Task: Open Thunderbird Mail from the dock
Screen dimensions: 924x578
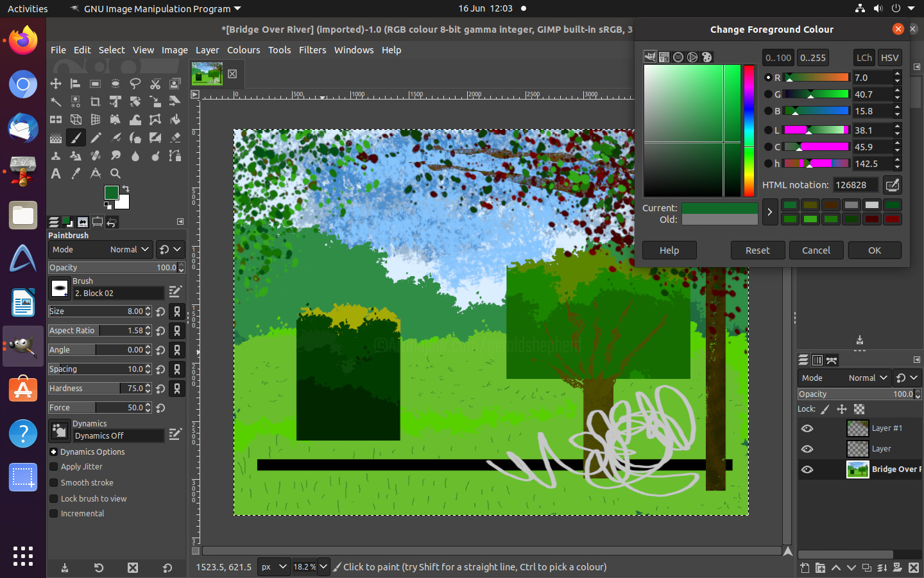Action: [23, 128]
